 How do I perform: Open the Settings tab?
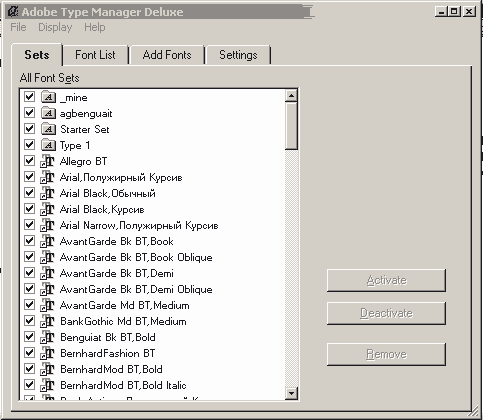click(x=238, y=55)
